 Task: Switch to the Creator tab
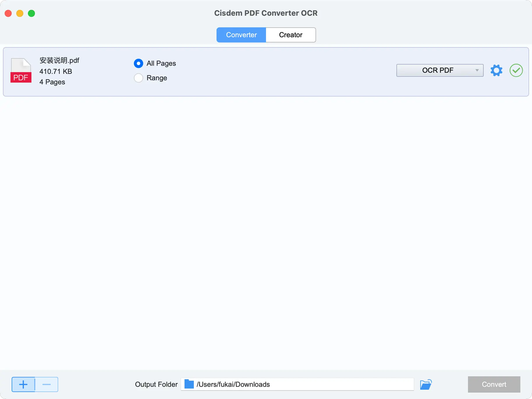click(x=291, y=35)
